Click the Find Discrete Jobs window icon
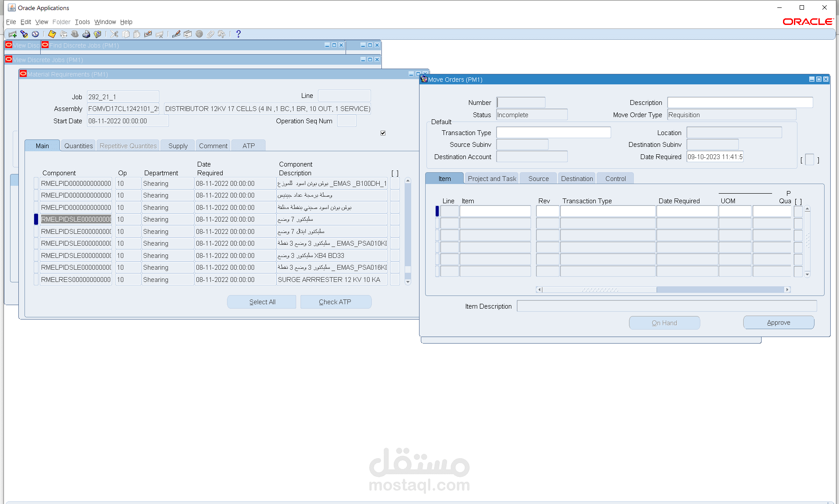 [x=45, y=45]
